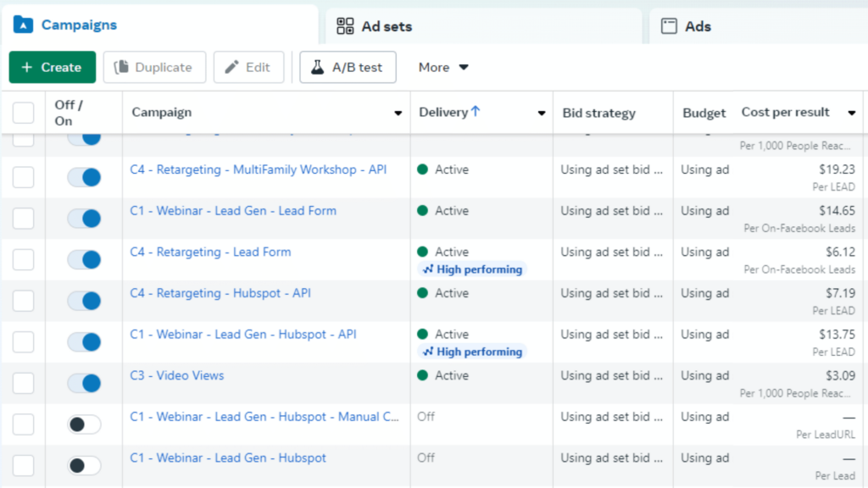Image resolution: width=868 pixels, height=488 pixels.
Task: Open the More dropdown menu
Action: (443, 68)
